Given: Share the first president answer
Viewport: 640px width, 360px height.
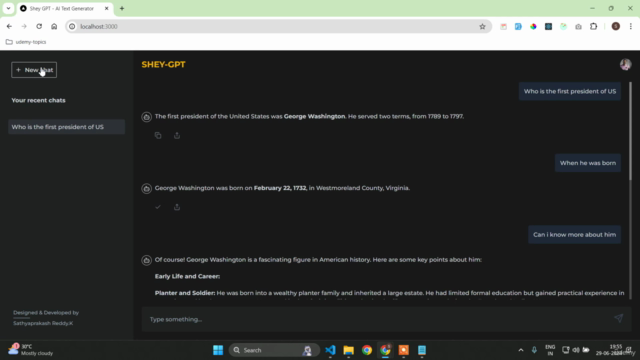Looking at the screenshot, I should [x=177, y=136].
